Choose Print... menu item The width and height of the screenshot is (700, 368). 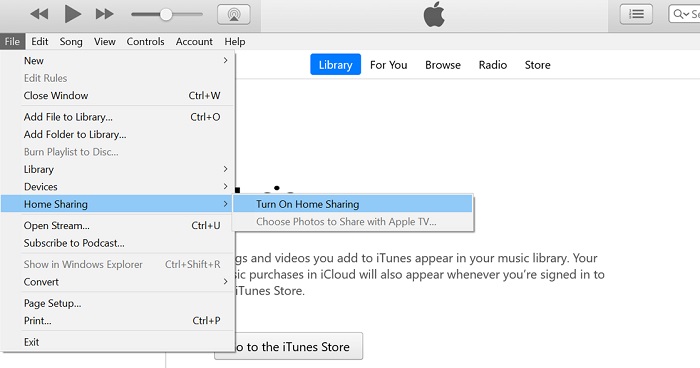[118, 321]
